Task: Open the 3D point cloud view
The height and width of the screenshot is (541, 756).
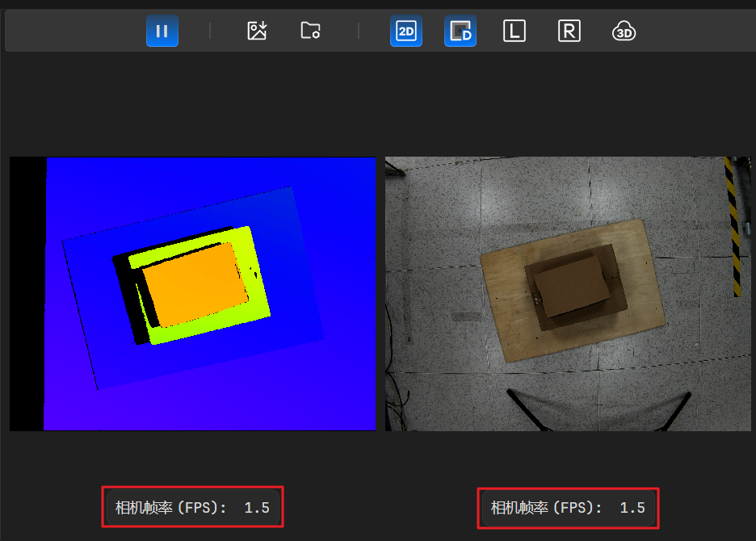Action: click(624, 31)
